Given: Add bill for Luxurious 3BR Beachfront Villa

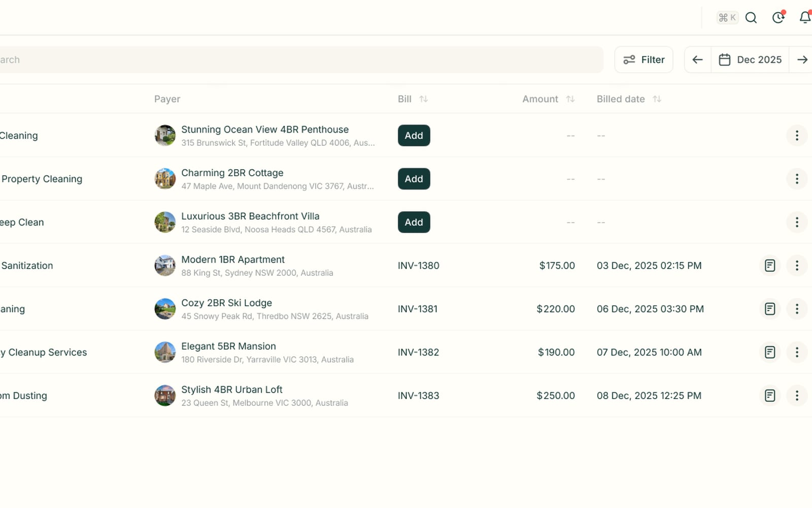Looking at the screenshot, I should click(x=414, y=222).
